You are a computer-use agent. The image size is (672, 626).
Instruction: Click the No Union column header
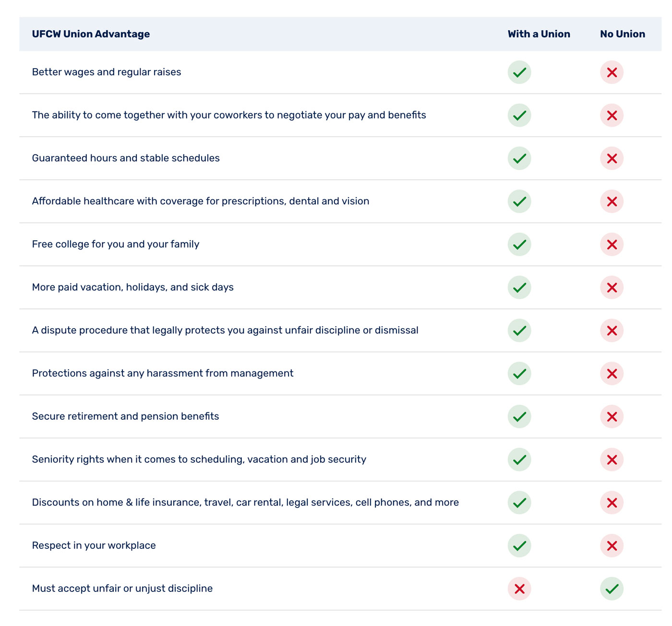(x=623, y=34)
